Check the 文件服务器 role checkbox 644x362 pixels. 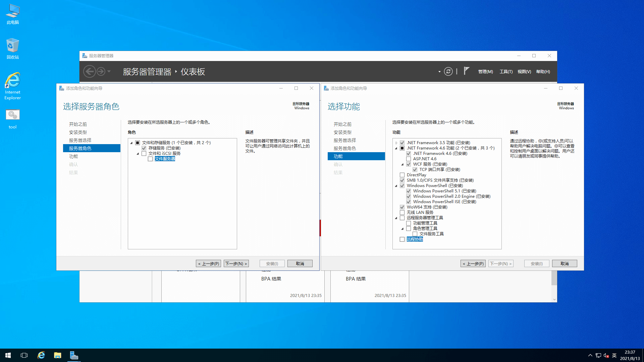coord(150,159)
